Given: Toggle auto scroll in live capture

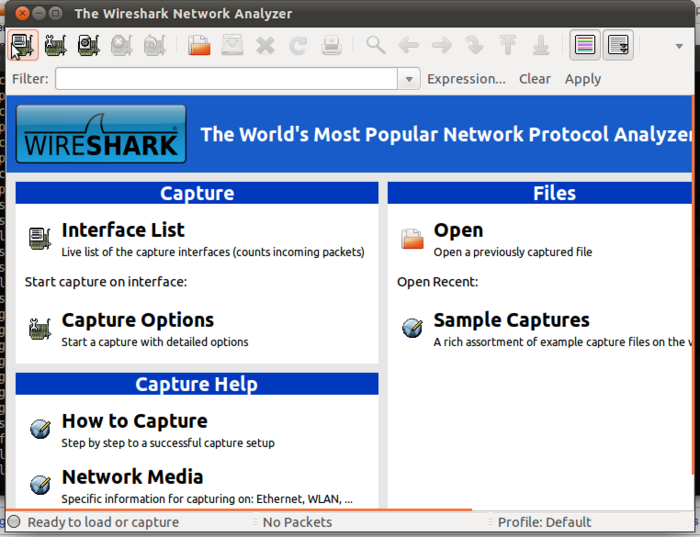Looking at the screenshot, I should click(618, 45).
